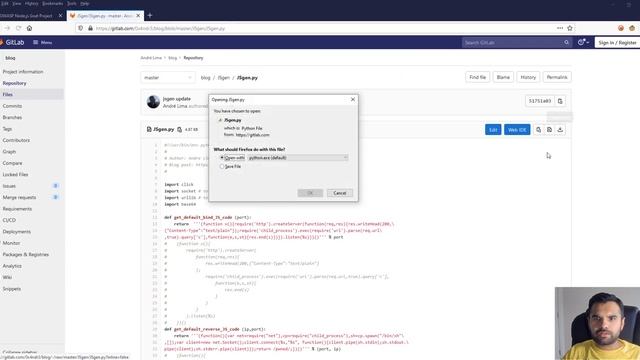Image resolution: width=640 pixels, height=360 pixels.
Task: Click the 'blog' breadcrumb in file path
Action: (205, 78)
